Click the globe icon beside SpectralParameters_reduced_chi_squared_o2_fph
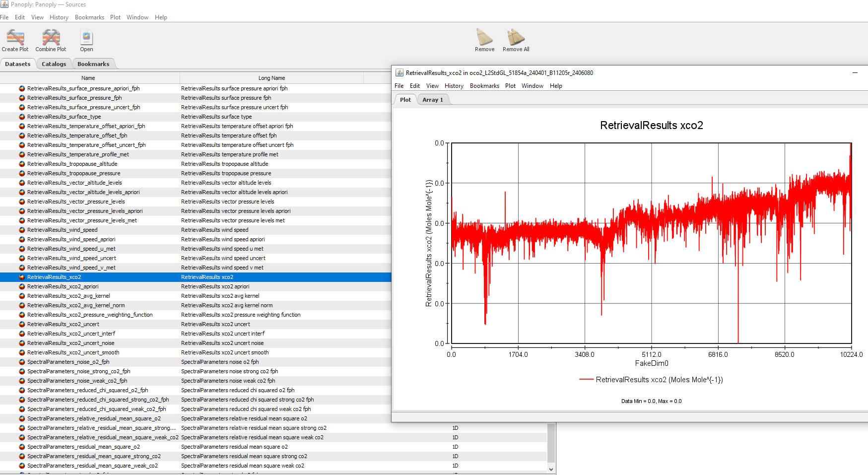Viewport: 868px width, 475px height. click(22, 390)
